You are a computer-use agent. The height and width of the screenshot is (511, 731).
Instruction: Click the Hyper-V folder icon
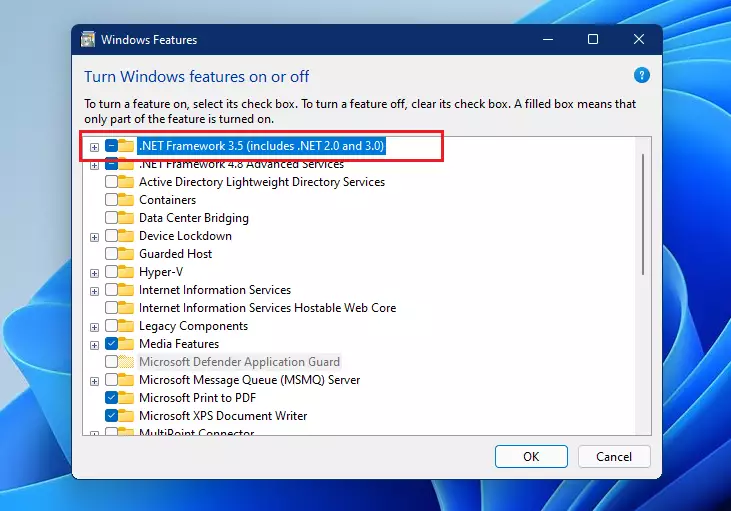click(126, 272)
